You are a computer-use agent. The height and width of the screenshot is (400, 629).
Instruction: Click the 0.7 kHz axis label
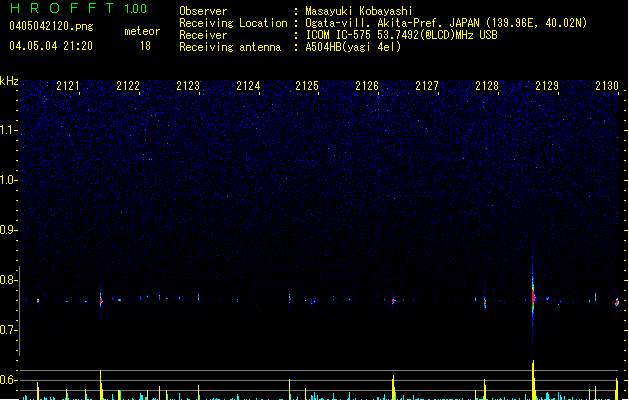(8, 330)
